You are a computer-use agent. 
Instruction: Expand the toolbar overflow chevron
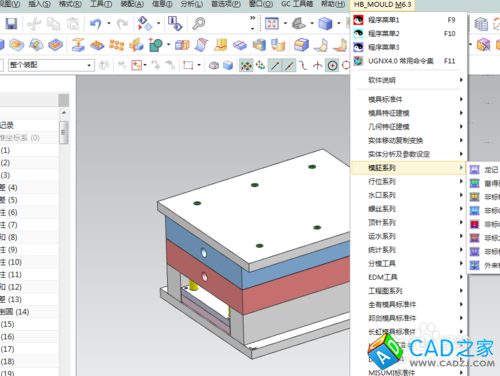coord(253,18)
